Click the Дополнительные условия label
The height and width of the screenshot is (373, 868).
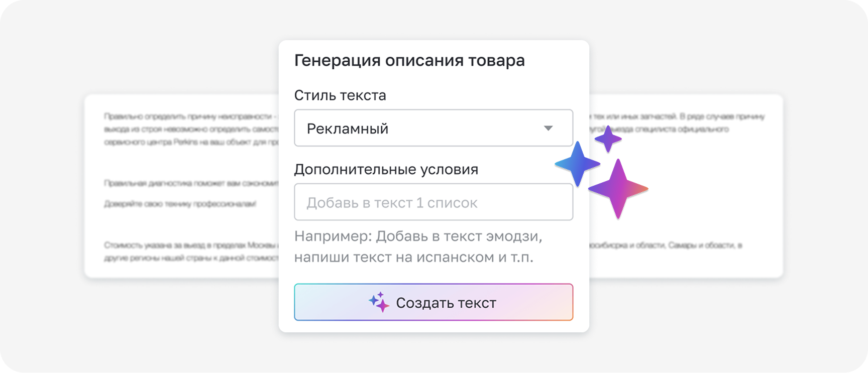pos(386,169)
